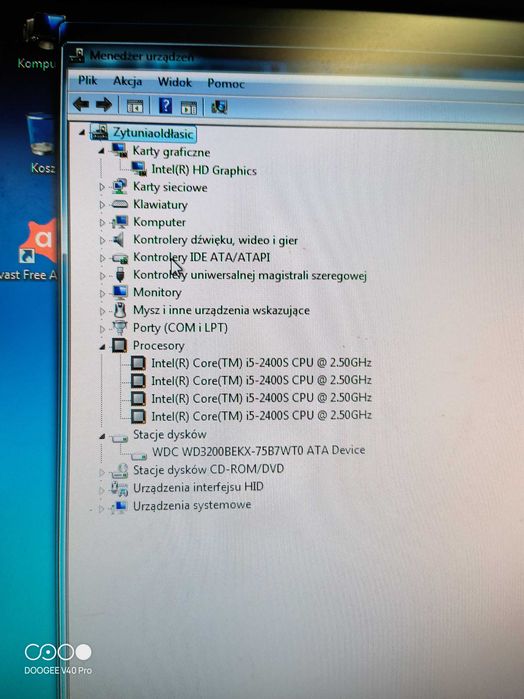The width and height of the screenshot is (524, 699).
Task: Select WDC WD3200BEKX-75B7WT0 ATA Device
Action: 258,451
